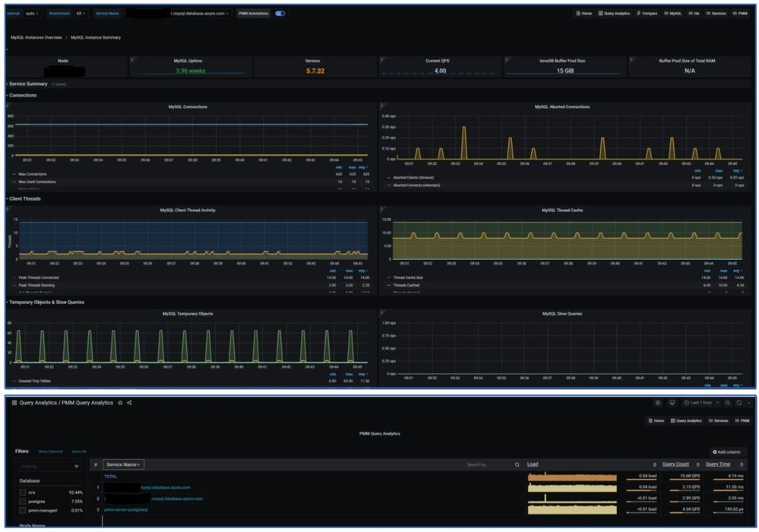
Task: Open Service Name azure host dropdown in top bar
Action: (x=177, y=14)
